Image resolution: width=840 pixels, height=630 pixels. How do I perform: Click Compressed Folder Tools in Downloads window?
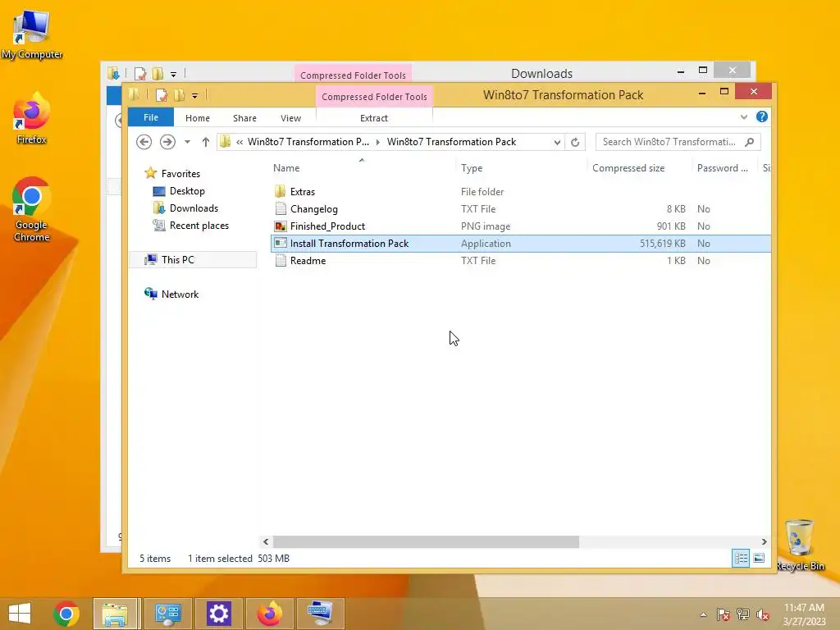(353, 75)
